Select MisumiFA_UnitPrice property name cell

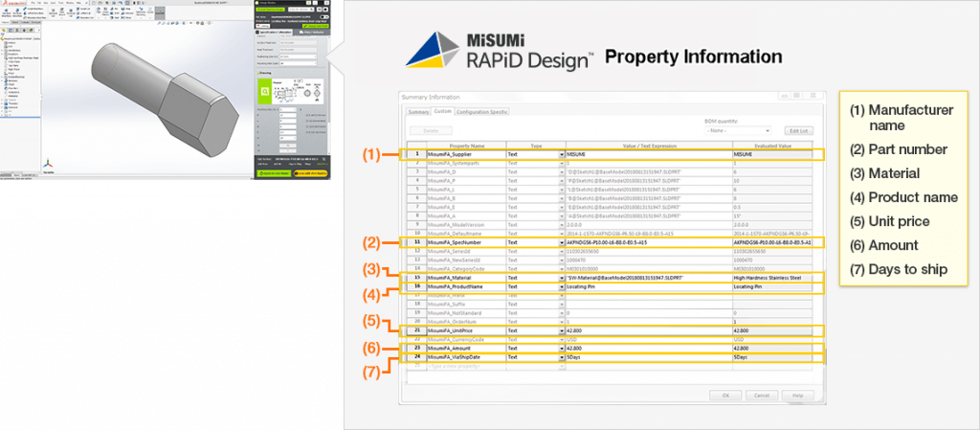pyautogui.click(x=466, y=330)
